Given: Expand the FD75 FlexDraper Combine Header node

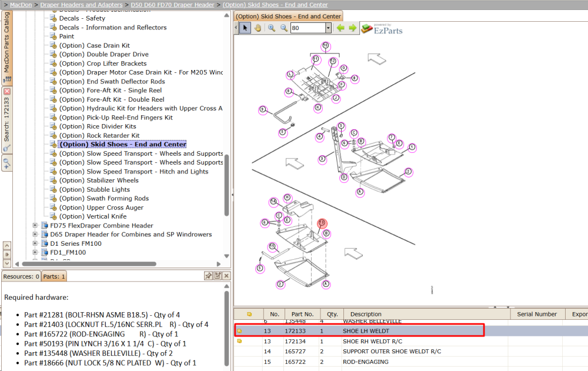Looking at the screenshot, I should tap(35, 225).
